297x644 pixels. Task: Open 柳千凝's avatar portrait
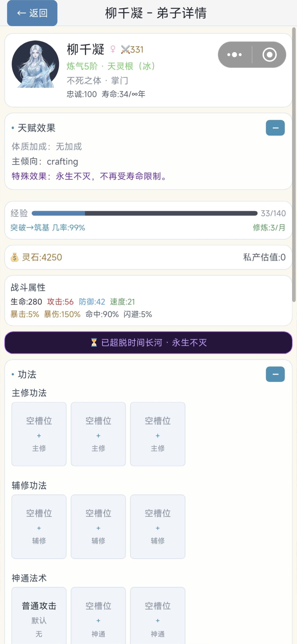pos(35,64)
